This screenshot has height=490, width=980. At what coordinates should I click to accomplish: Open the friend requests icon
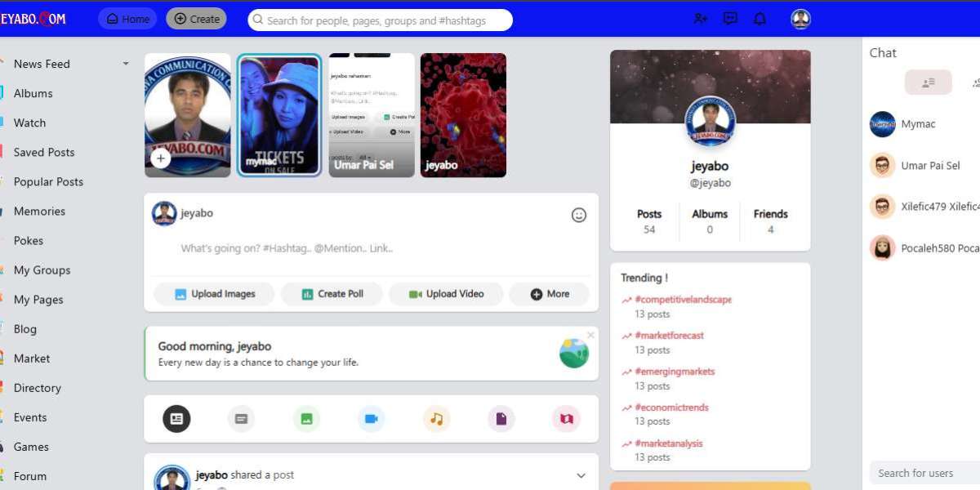click(x=700, y=18)
